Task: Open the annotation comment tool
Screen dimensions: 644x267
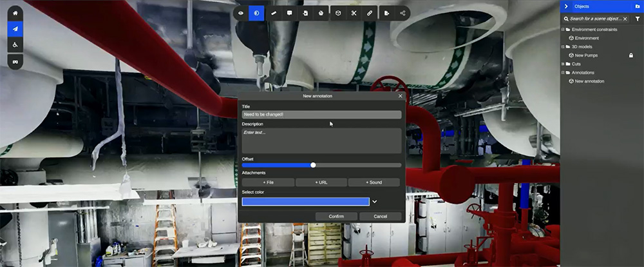Action: pos(290,13)
